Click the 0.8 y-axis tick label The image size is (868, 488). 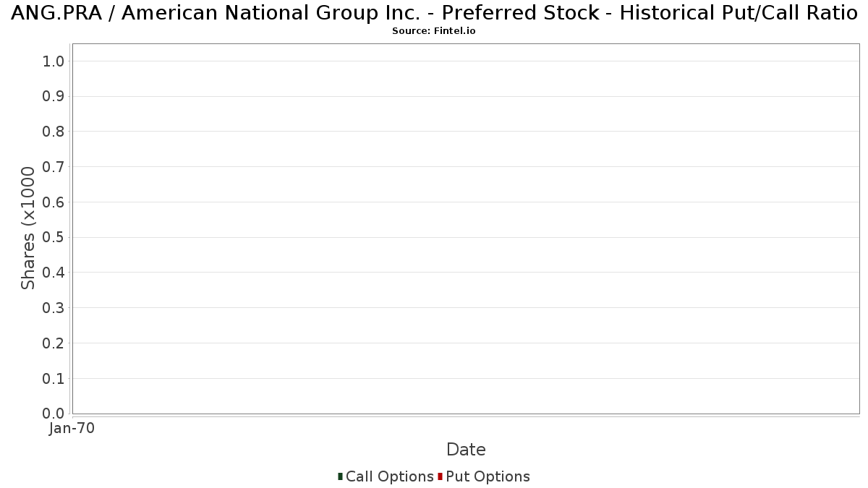tap(54, 132)
